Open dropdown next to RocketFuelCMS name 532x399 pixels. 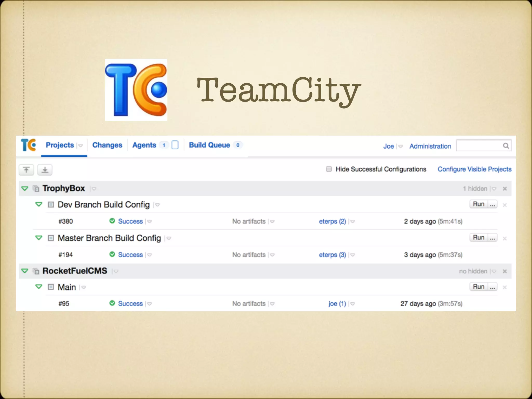[x=116, y=271]
